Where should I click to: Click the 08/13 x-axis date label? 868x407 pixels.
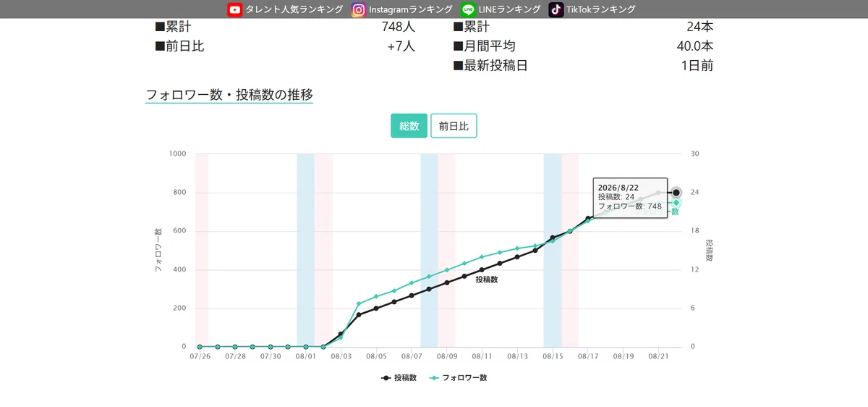(518, 356)
